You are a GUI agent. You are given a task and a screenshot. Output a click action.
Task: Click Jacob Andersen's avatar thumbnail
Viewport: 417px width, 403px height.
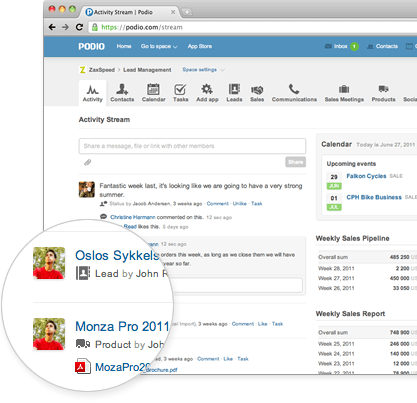pyautogui.click(x=87, y=190)
